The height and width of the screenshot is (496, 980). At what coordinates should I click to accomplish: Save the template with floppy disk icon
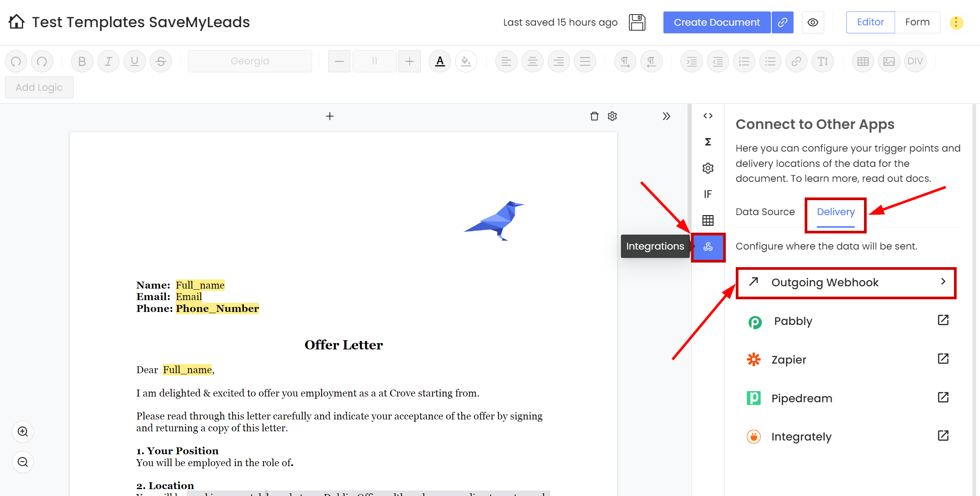637,22
